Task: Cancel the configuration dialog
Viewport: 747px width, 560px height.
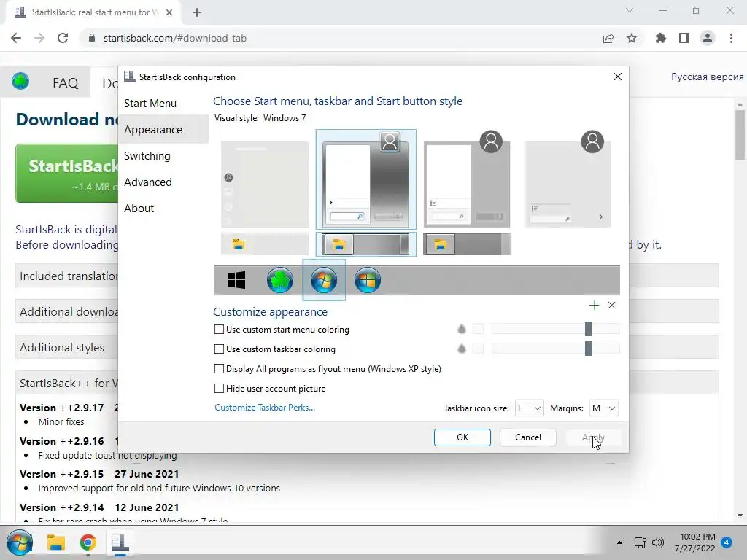Action: 528,437
